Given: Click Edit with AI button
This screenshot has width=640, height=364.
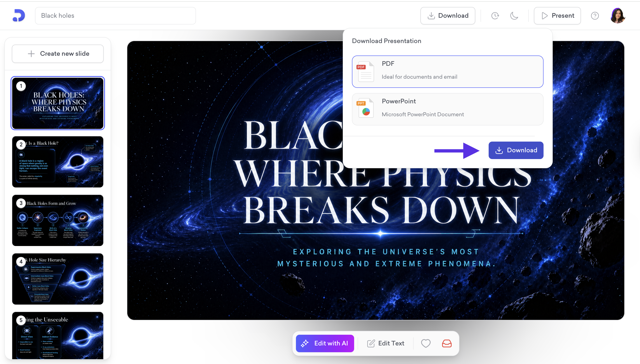Looking at the screenshot, I should (325, 343).
